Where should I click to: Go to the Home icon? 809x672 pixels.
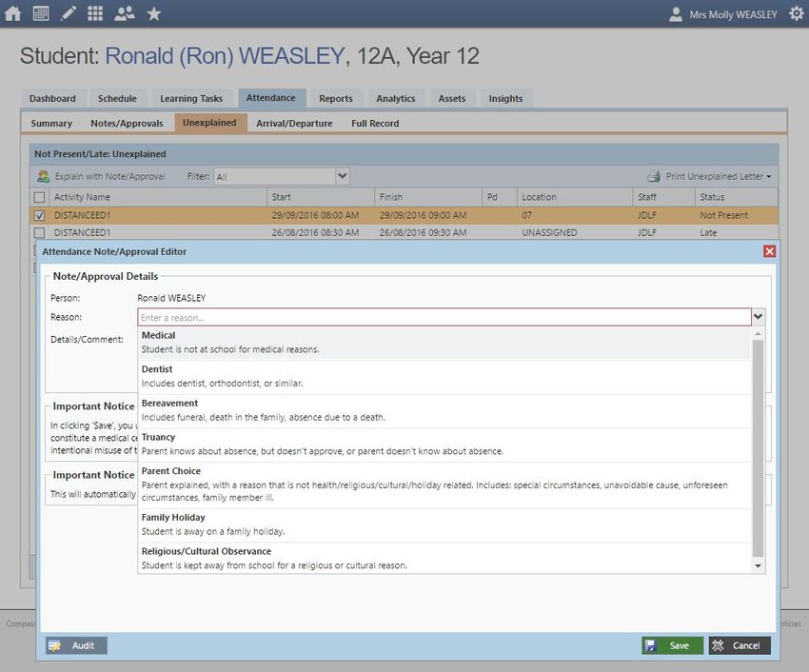click(x=13, y=13)
